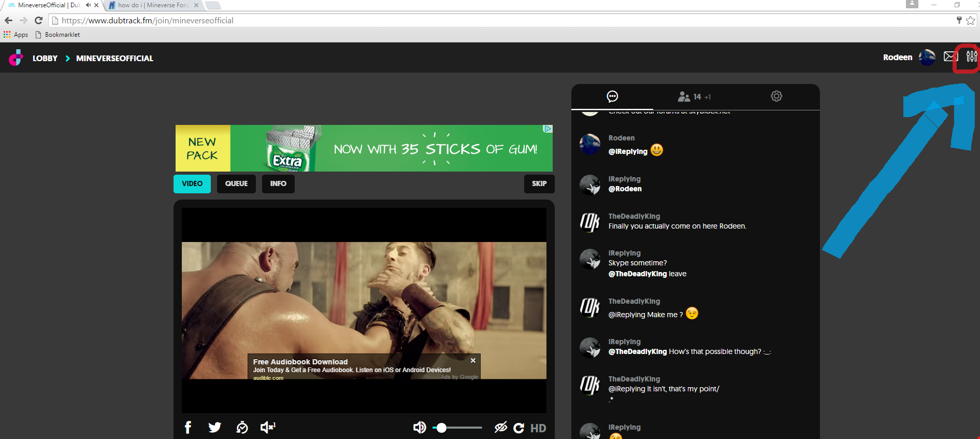This screenshot has height=439, width=980.
Task: Open the Apps bookmarks shortcut
Action: point(16,35)
